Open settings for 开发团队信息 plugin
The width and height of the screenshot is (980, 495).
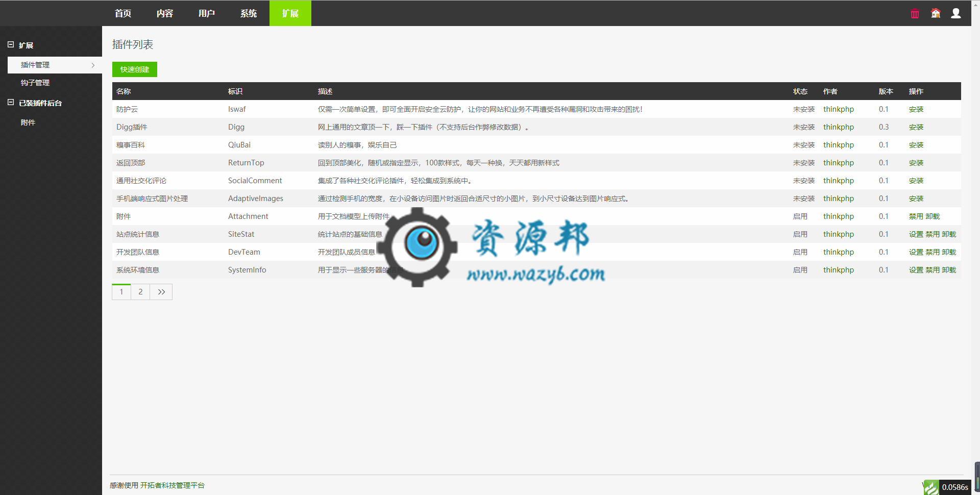(916, 252)
